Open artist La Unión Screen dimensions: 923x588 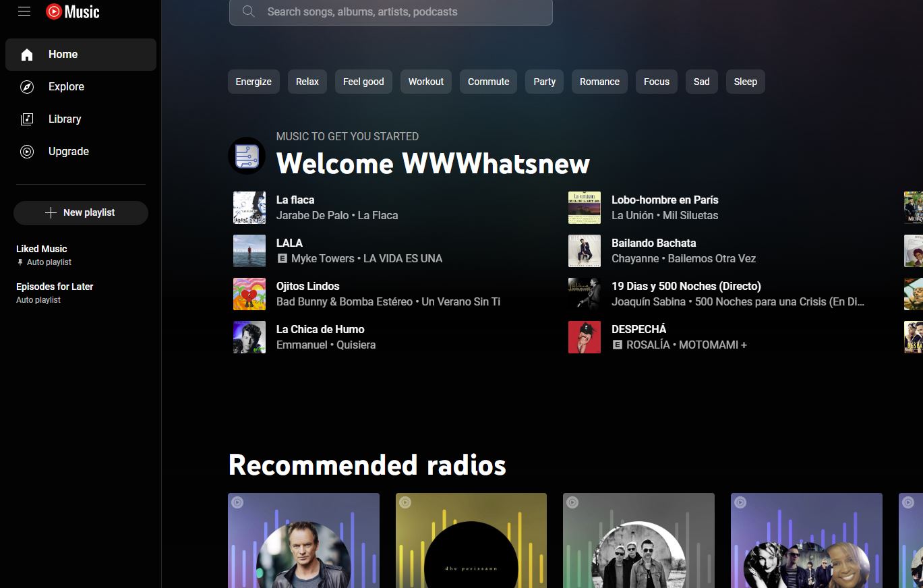coord(632,216)
